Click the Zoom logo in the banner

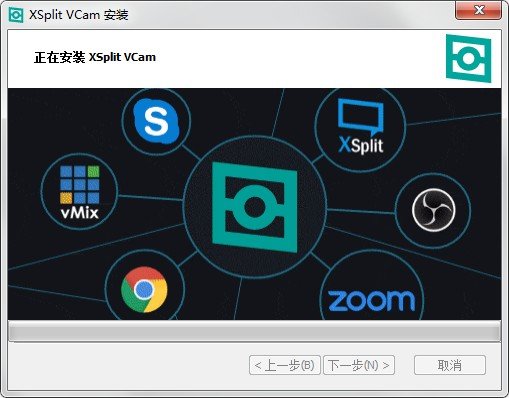372,301
